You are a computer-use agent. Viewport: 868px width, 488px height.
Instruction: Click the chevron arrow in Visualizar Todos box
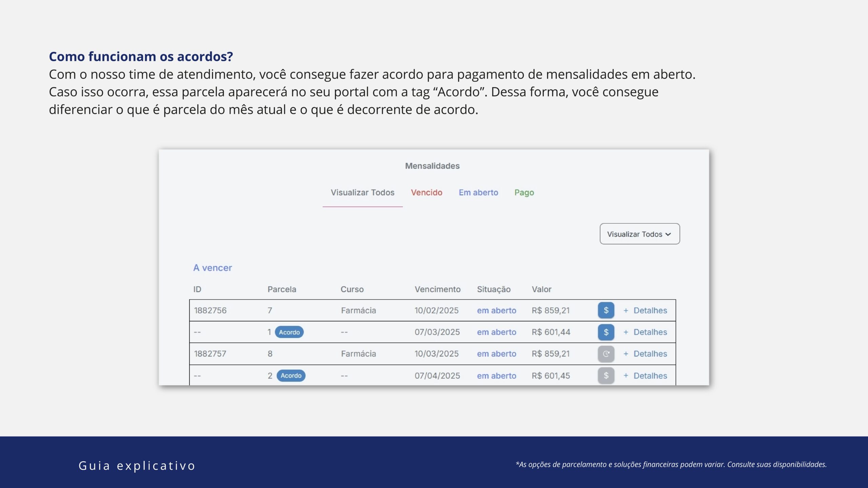(x=668, y=234)
